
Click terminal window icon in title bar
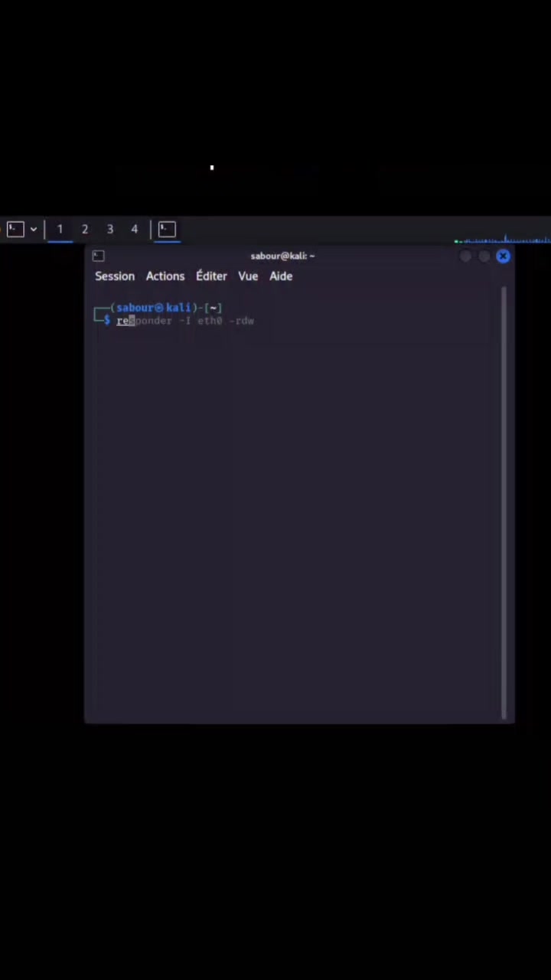[x=98, y=256]
